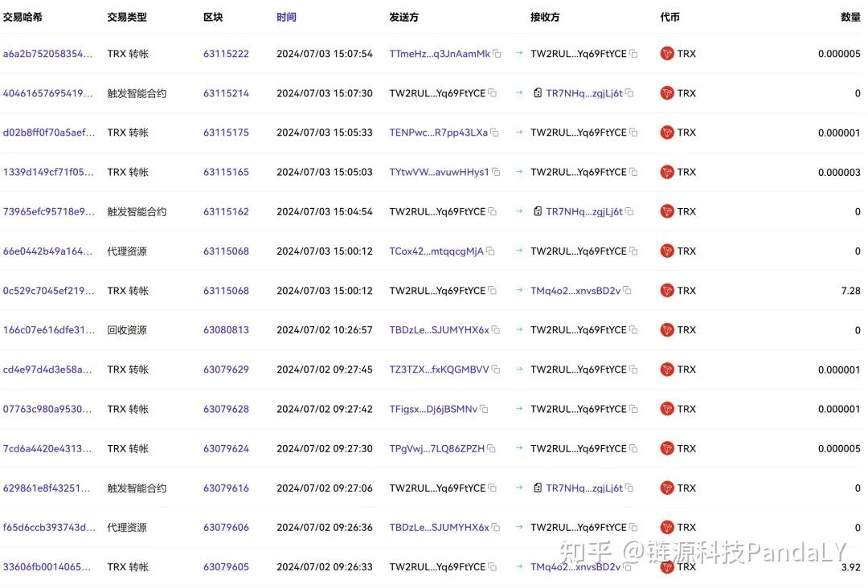Viewport: 868px width, 588px height.
Task: Sort the table by the 时间 column
Action: click(286, 16)
